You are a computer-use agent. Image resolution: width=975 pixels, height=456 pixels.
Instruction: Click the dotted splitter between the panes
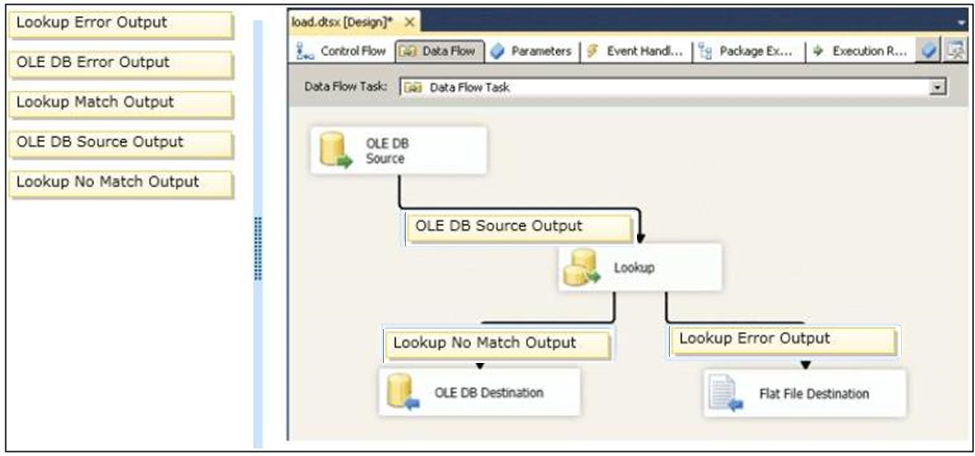(258, 248)
